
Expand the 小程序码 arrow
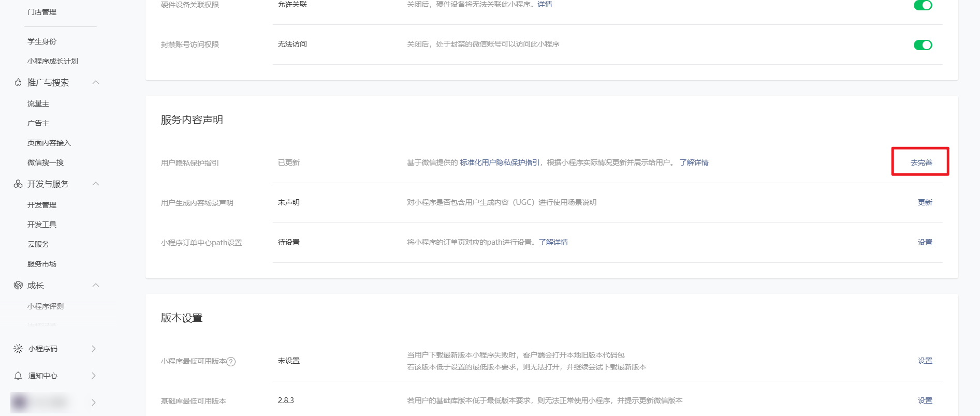[x=94, y=349]
